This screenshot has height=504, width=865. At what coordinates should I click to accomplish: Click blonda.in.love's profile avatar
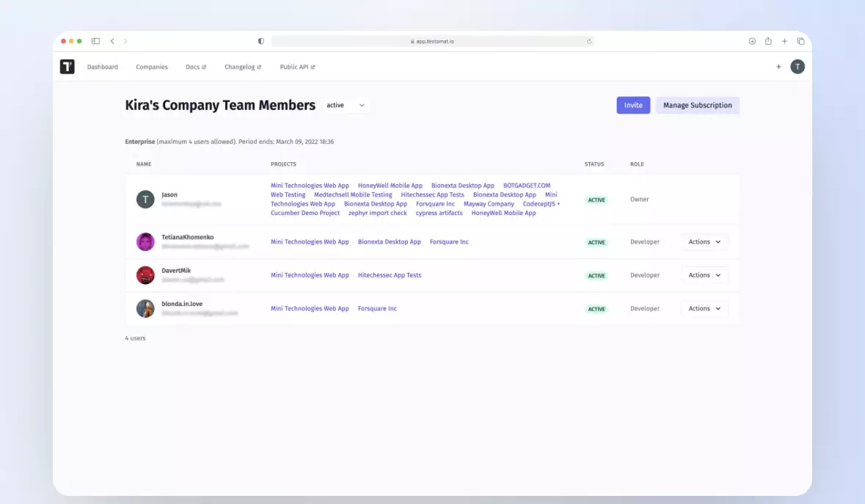click(x=145, y=308)
